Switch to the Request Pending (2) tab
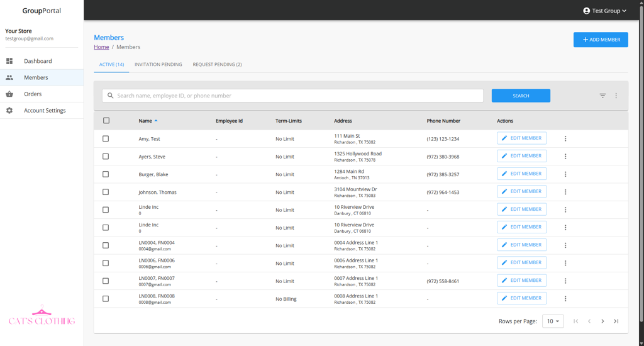644x346 pixels. click(x=217, y=65)
